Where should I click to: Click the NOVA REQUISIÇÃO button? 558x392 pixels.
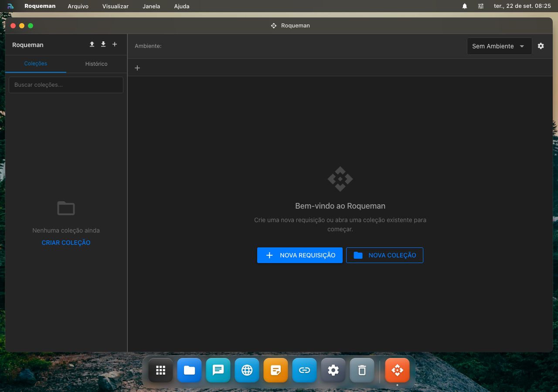coord(300,255)
